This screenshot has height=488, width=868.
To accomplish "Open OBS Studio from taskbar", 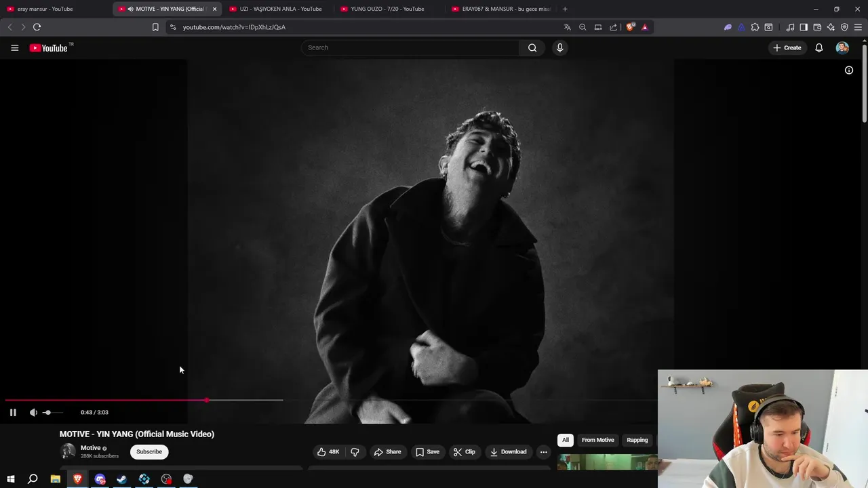I will 166,479.
